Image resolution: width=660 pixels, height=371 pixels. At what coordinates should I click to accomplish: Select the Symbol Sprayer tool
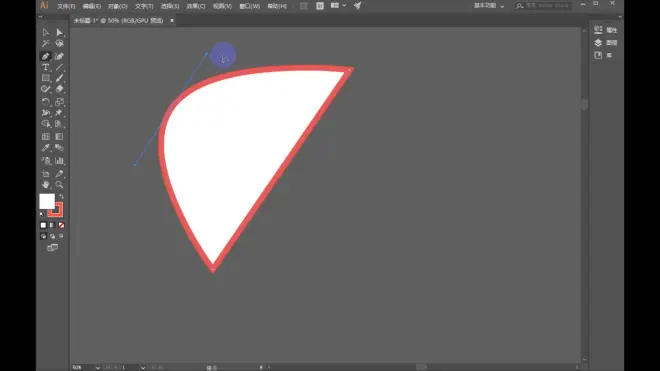tap(45, 161)
